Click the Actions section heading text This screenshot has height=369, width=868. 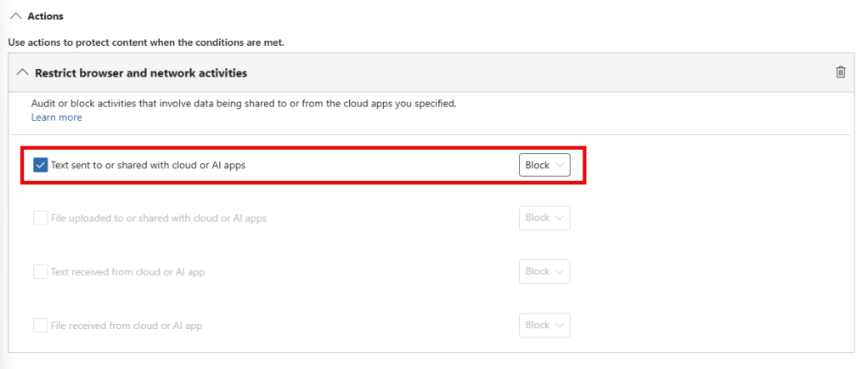(x=45, y=16)
